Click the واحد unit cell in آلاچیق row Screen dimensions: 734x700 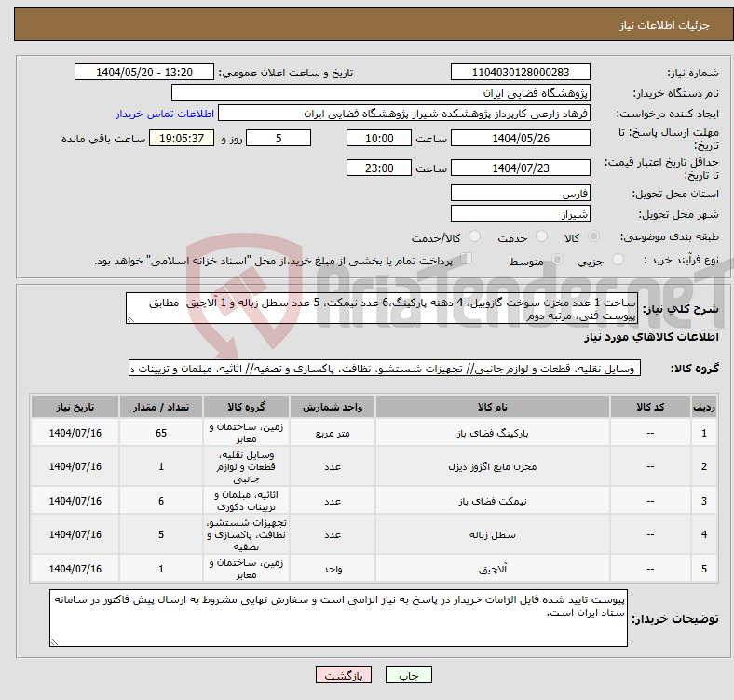pos(333,569)
